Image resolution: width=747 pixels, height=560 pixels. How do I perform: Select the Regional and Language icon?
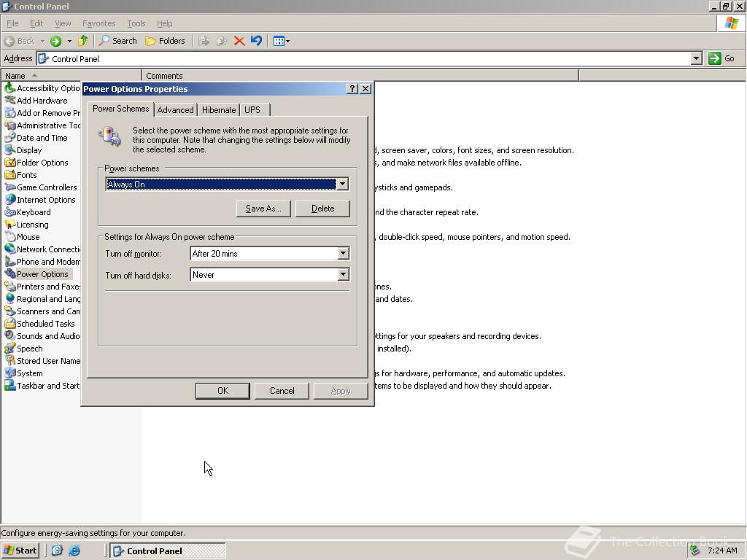(x=10, y=298)
